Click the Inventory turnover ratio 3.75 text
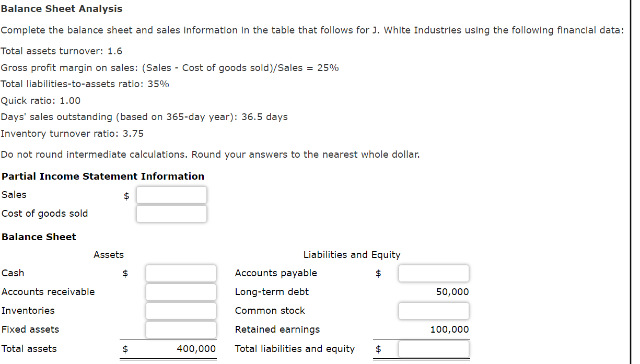The height and width of the screenshot is (364, 640). pyautogui.click(x=72, y=134)
